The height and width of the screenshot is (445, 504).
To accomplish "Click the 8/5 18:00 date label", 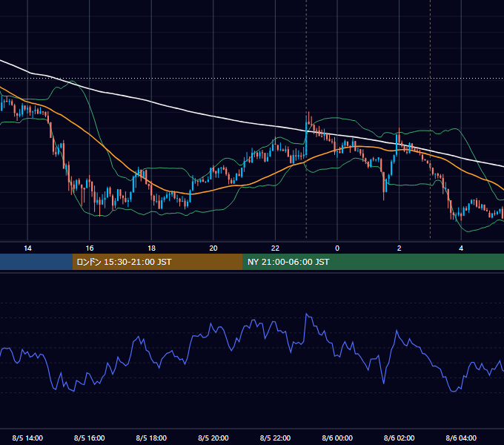I will (151, 438).
